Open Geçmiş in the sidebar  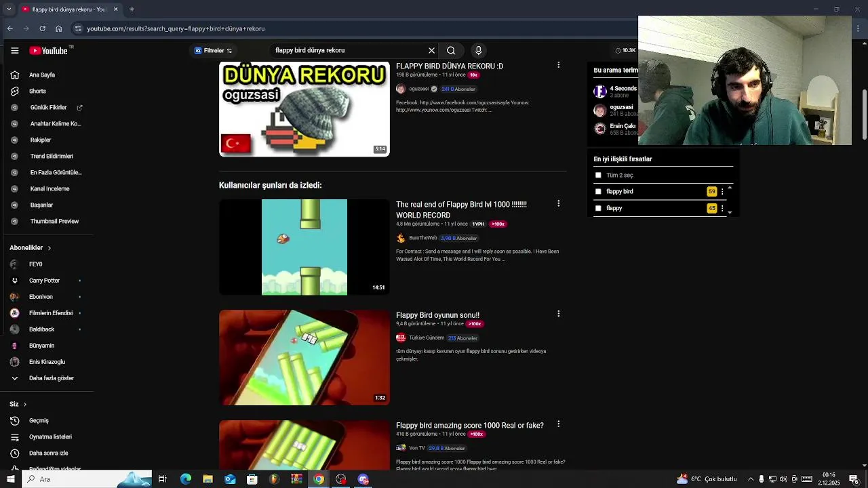point(39,420)
